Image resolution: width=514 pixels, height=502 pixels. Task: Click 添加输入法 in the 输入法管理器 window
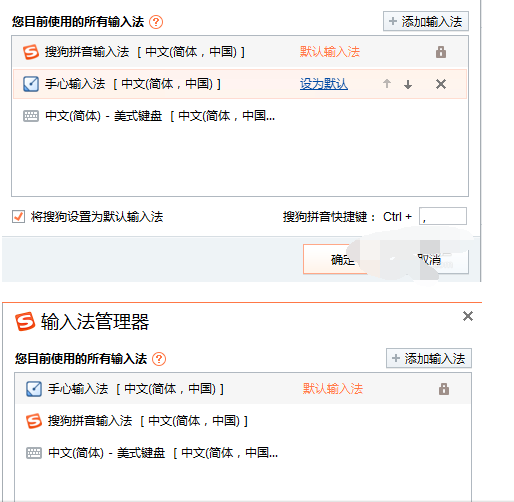coord(429,358)
